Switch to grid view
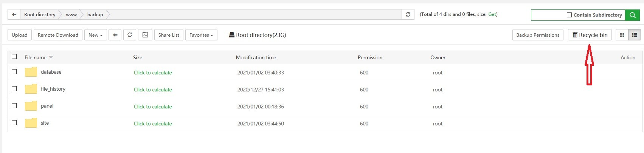644x153 pixels. point(622,35)
